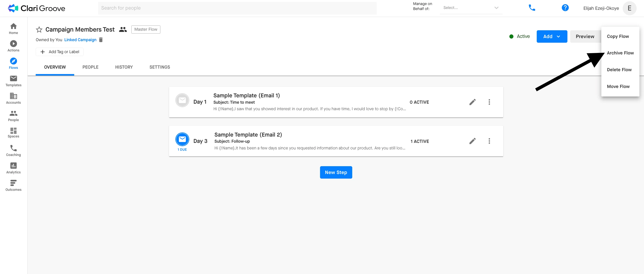Edit the Day 3 step with pencil icon
The width and height of the screenshot is (644, 274).
coord(472,141)
